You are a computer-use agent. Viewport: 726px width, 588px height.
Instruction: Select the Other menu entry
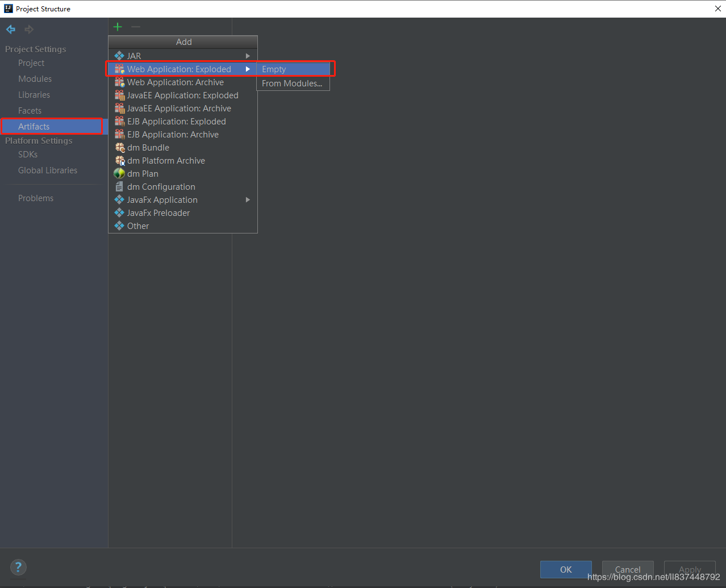(x=183, y=226)
